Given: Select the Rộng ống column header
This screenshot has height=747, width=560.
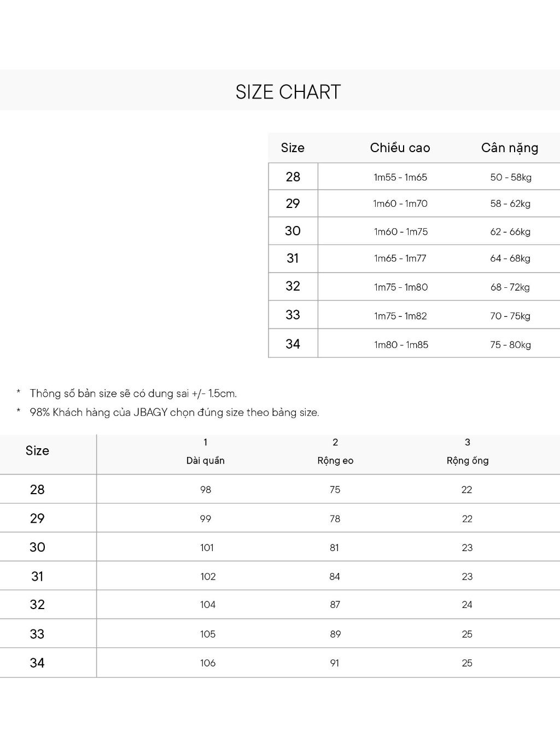Looking at the screenshot, I should (x=468, y=461).
